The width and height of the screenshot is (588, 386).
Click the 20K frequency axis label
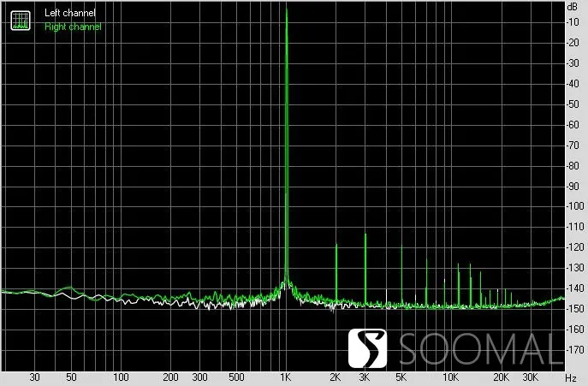click(501, 377)
